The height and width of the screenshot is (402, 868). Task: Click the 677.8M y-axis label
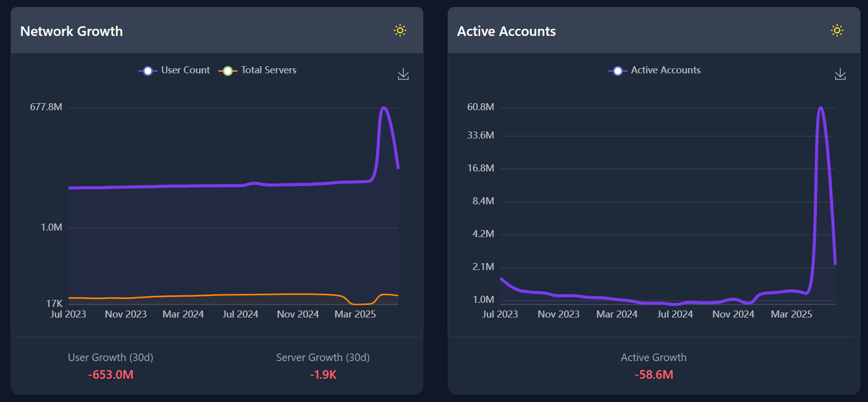click(46, 107)
